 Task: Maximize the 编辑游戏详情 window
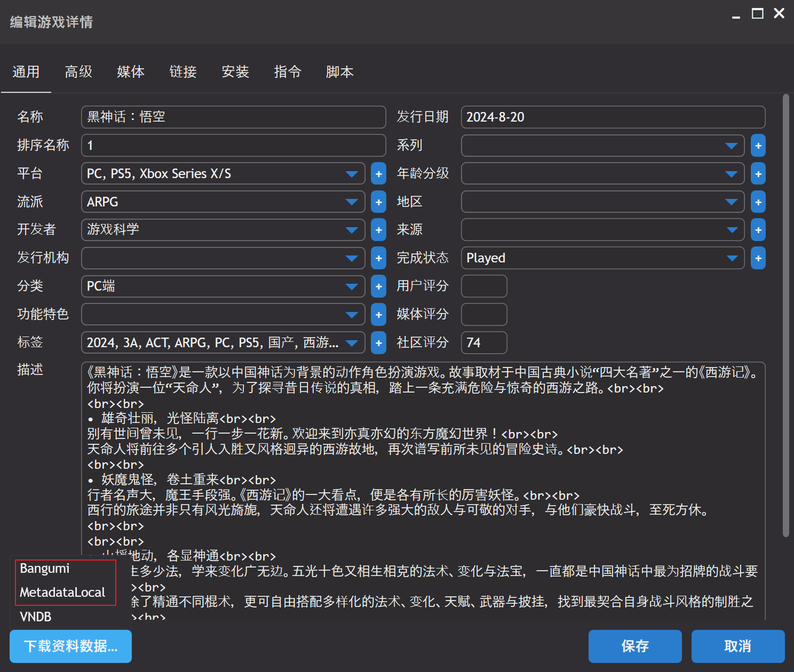tap(758, 13)
